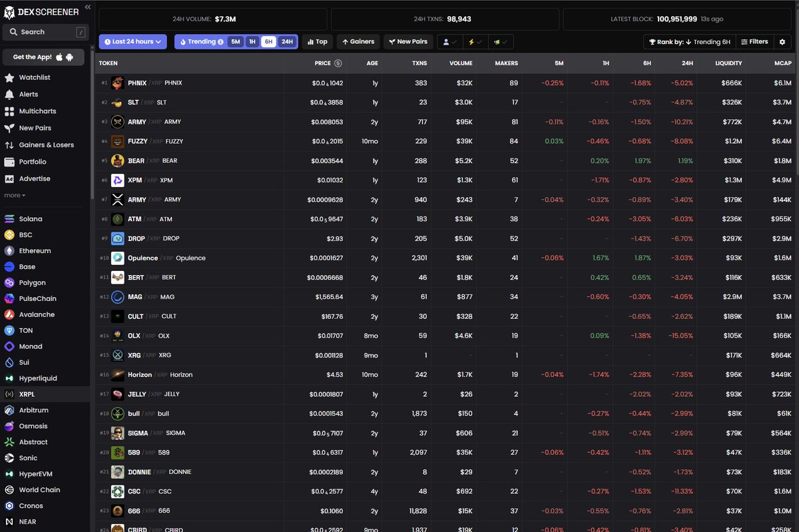The height and width of the screenshot is (532, 799).
Task: Sort by the MCAP column header
Action: tap(783, 63)
